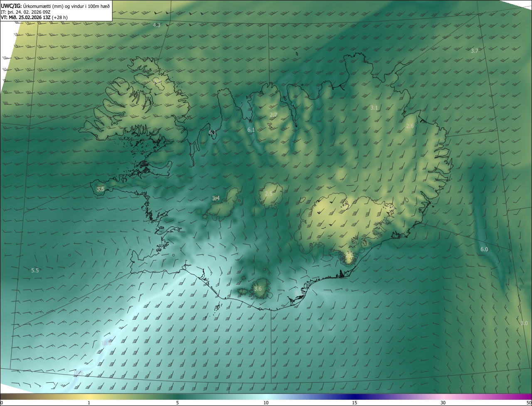Click the '10' tick on the color scale
The image size is (532, 406).
point(266,403)
